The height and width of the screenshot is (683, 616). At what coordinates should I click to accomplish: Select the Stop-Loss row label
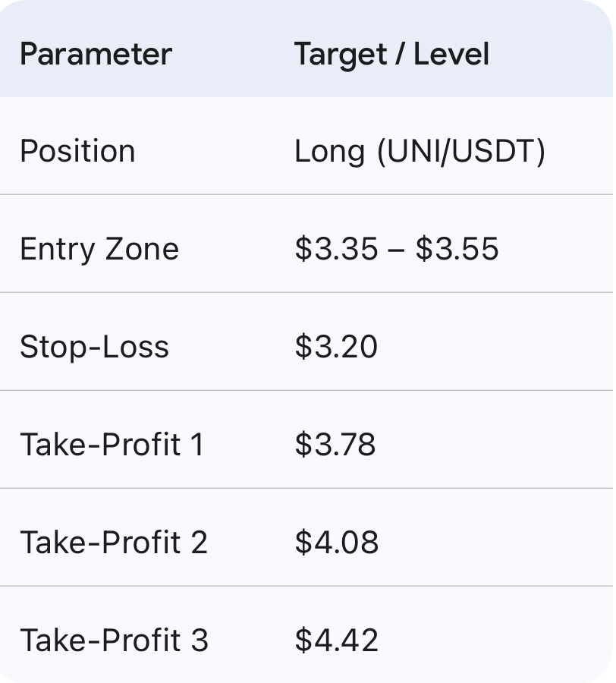(94, 347)
